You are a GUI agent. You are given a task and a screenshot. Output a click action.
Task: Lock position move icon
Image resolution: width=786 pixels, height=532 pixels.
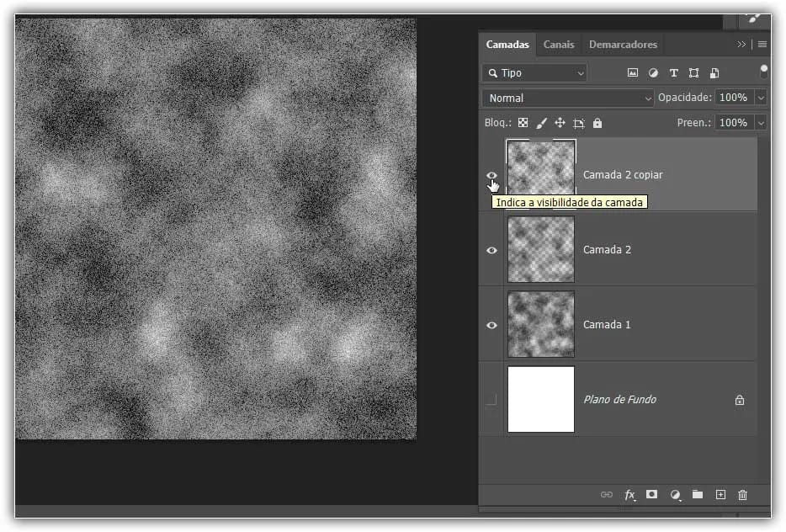pyautogui.click(x=560, y=123)
